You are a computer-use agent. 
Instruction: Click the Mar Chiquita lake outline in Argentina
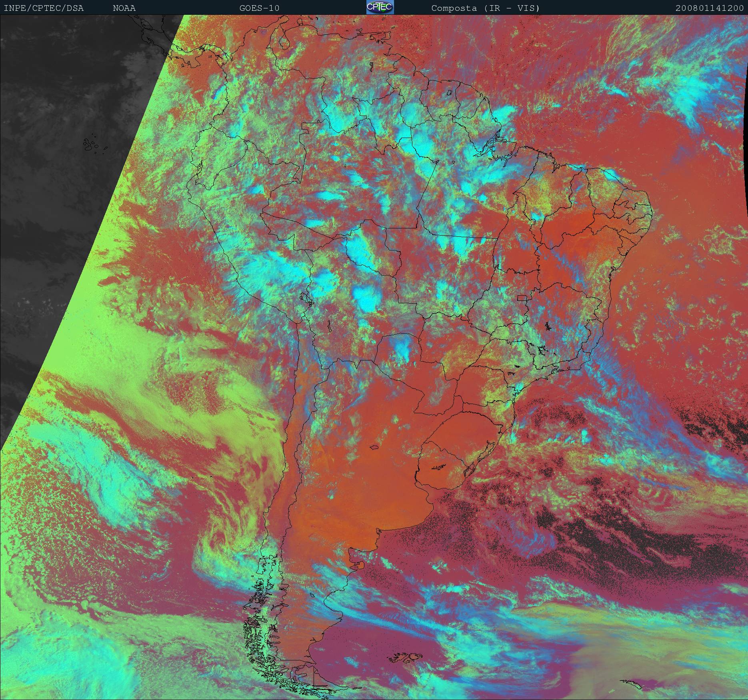click(374, 448)
